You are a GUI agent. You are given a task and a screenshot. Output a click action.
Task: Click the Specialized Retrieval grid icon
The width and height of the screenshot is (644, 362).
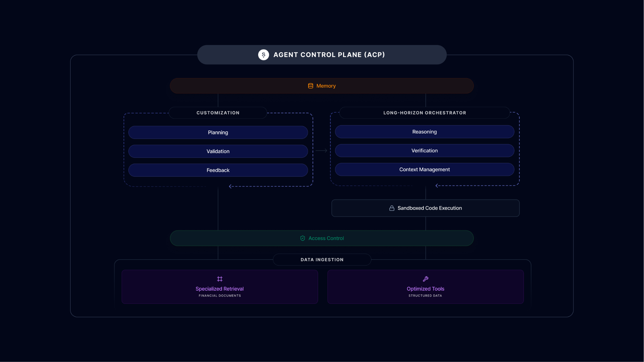(x=220, y=279)
